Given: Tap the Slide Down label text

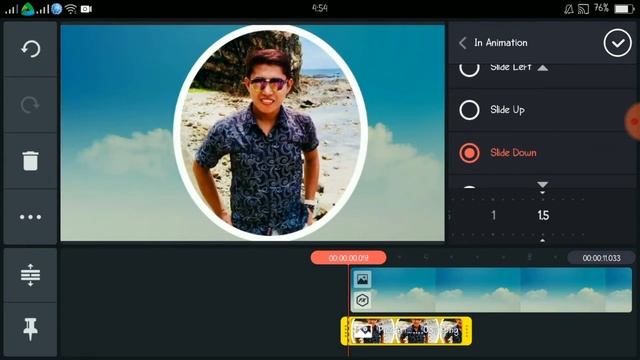Looking at the screenshot, I should (513, 153).
